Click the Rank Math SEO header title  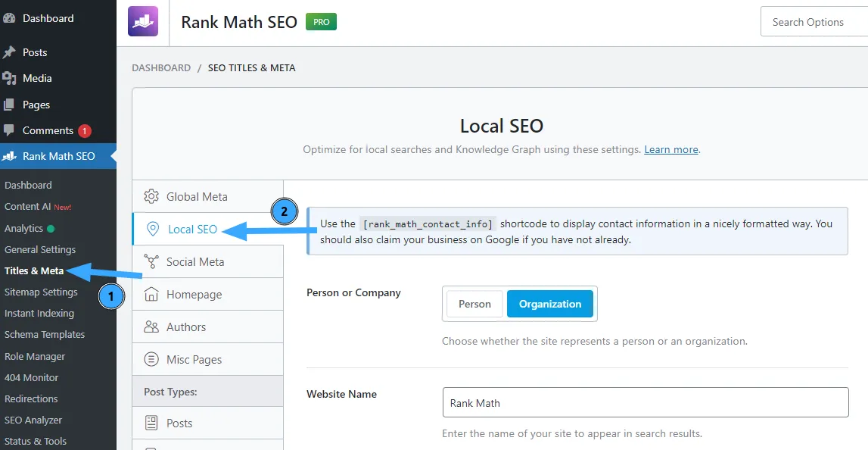(239, 22)
